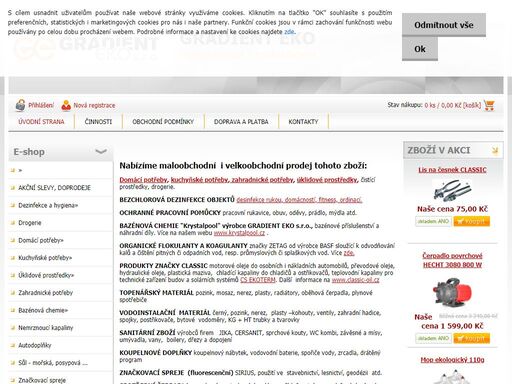Expand the Úklidové prostředky sidebar category
Screen dimensions: 512x384
click(46, 275)
